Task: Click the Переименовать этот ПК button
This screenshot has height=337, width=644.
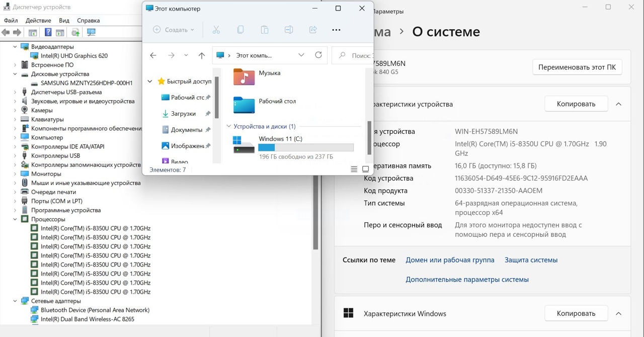Action: point(577,67)
